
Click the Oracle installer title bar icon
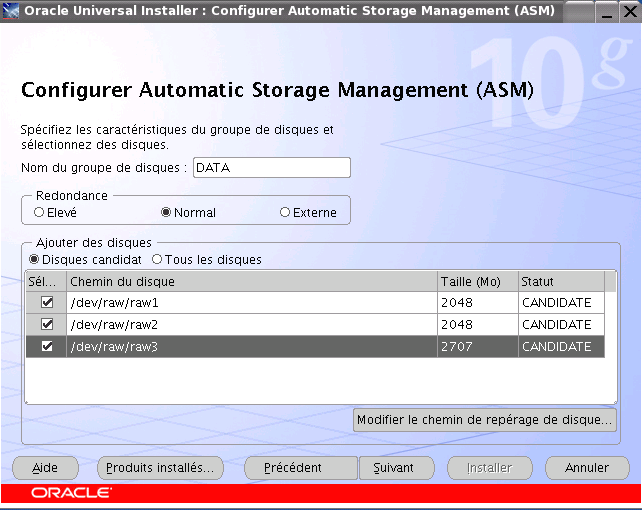coord(11,11)
